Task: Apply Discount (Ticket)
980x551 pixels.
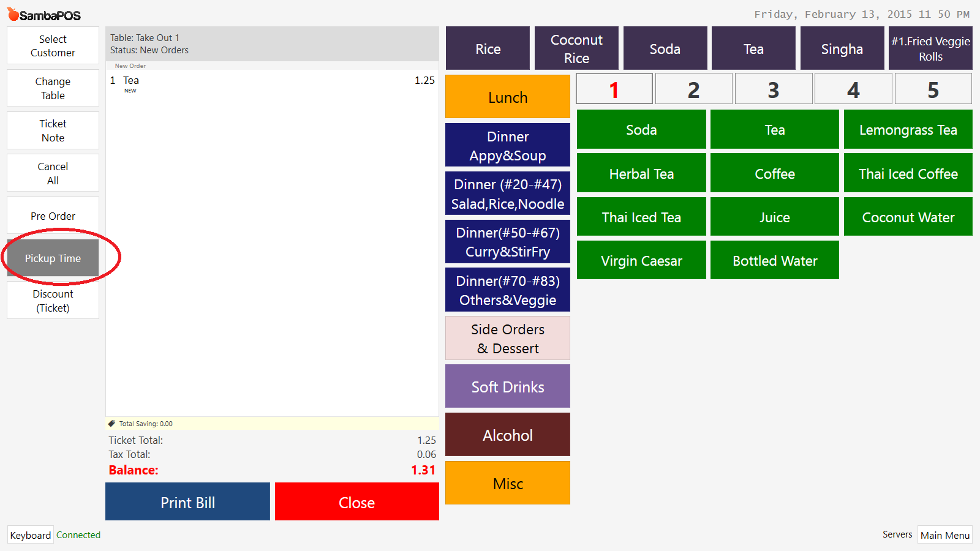Action: [x=53, y=301]
